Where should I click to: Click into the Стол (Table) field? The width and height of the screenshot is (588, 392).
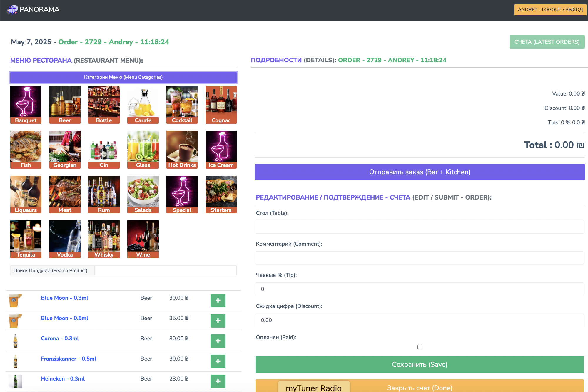pyautogui.click(x=419, y=227)
